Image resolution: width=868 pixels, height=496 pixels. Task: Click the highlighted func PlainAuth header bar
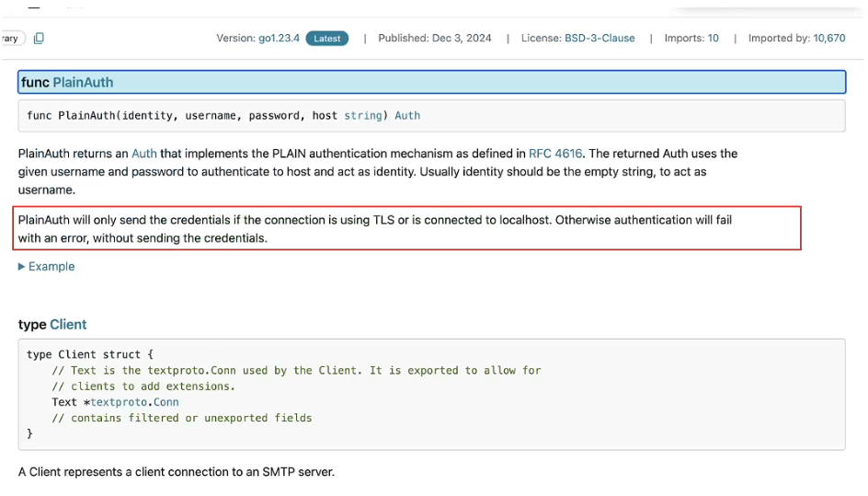(460, 83)
